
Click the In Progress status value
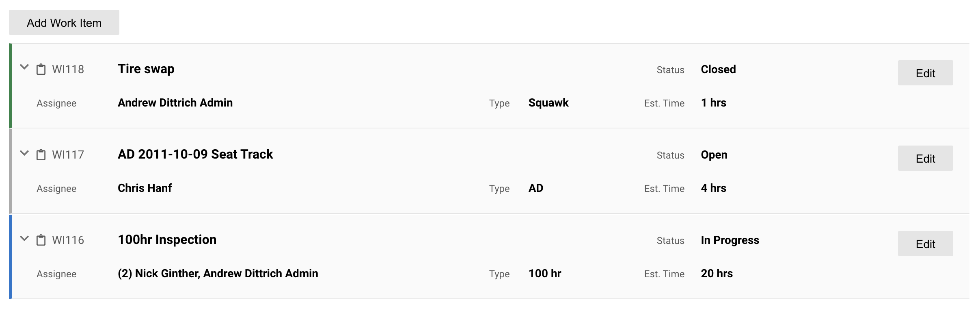(730, 240)
